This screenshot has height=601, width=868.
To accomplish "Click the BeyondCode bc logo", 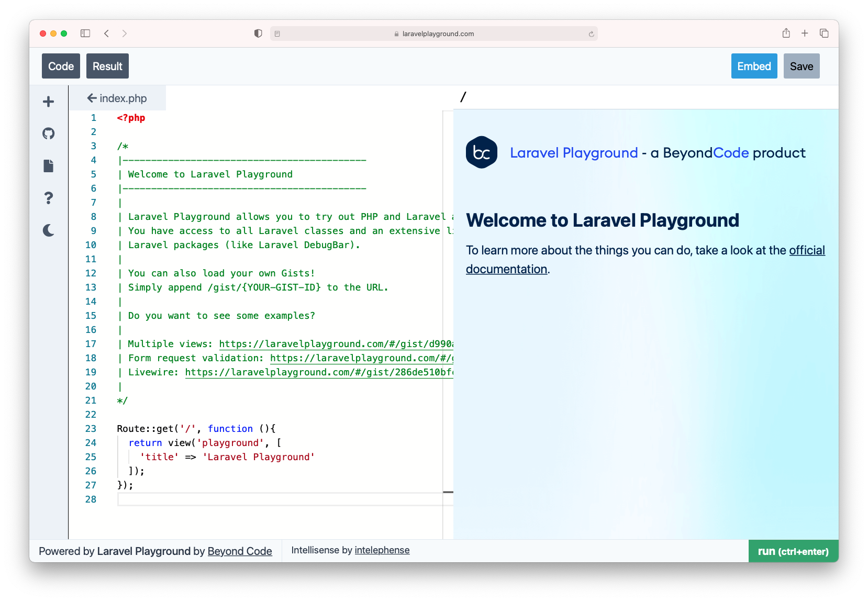I will (482, 152).
